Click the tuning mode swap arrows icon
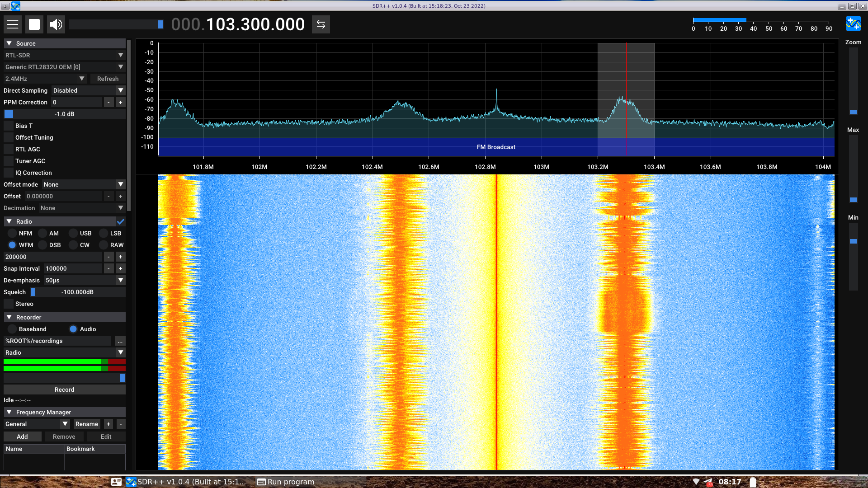The image size is (868, 488). (321, 24)
